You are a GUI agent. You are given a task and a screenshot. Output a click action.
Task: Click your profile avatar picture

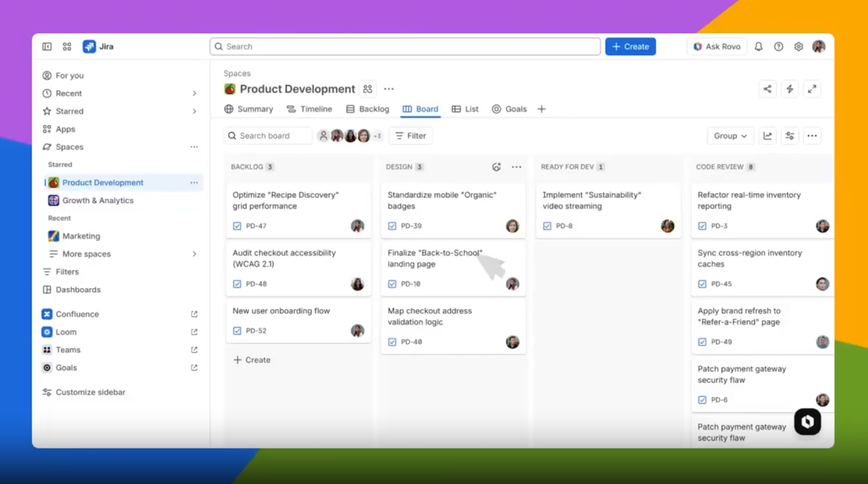(x=819, y=46)
